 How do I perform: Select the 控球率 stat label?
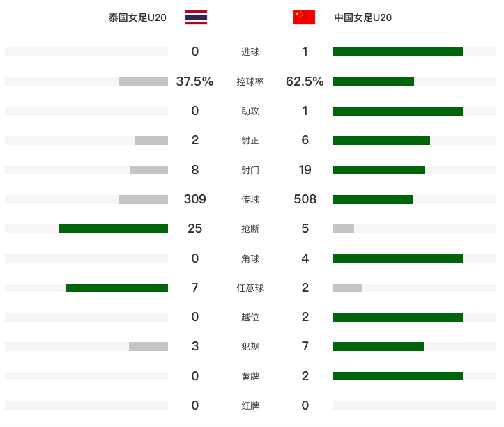[x=250, y=81]
